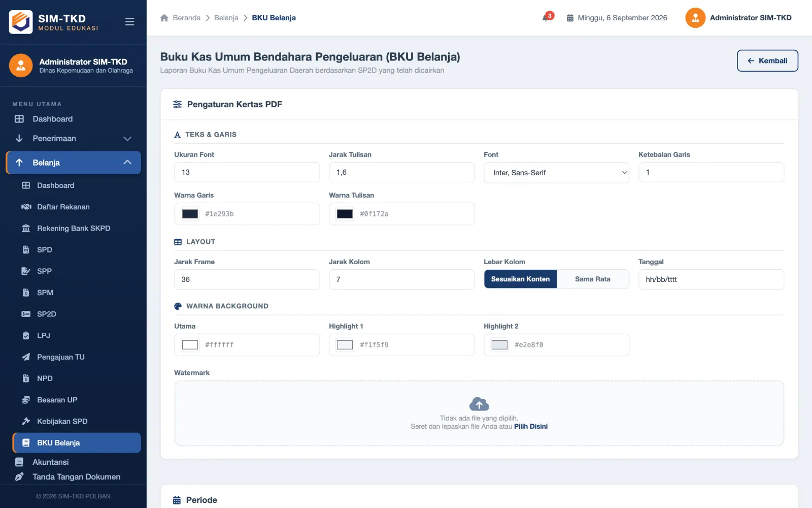Open the Font dropdown Inter, Sans-Serif

(556, 173)
